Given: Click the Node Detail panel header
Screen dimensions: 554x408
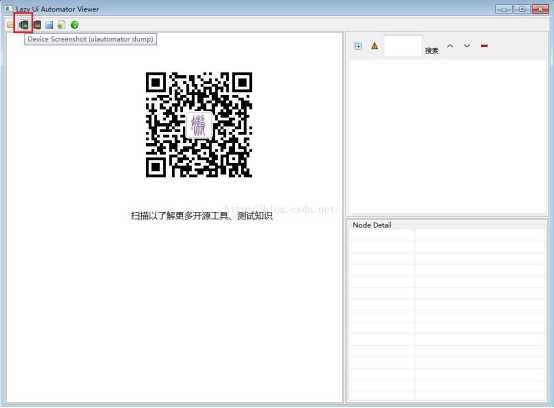Looking at the screenshot, I should (x=372, y=225).
